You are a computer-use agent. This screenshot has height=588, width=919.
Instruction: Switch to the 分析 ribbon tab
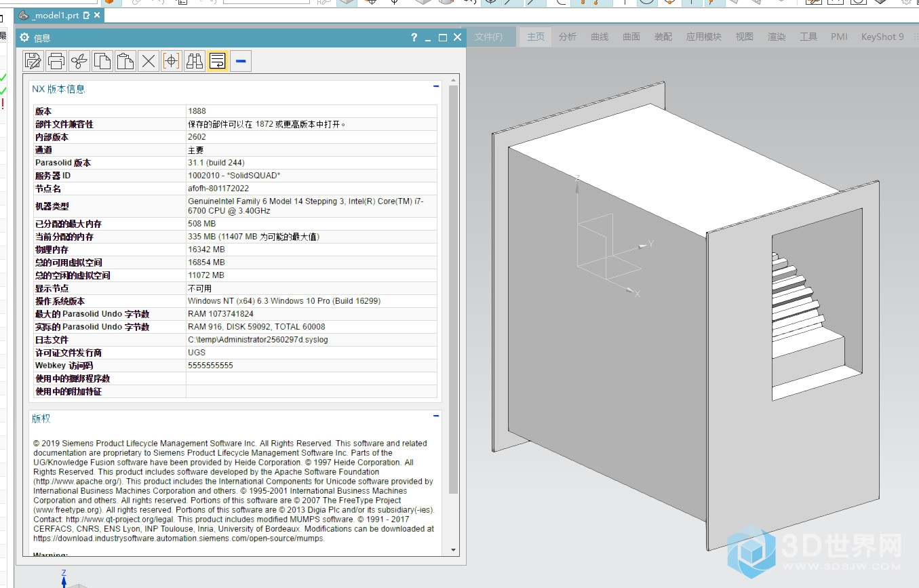[x=568, y=37]
